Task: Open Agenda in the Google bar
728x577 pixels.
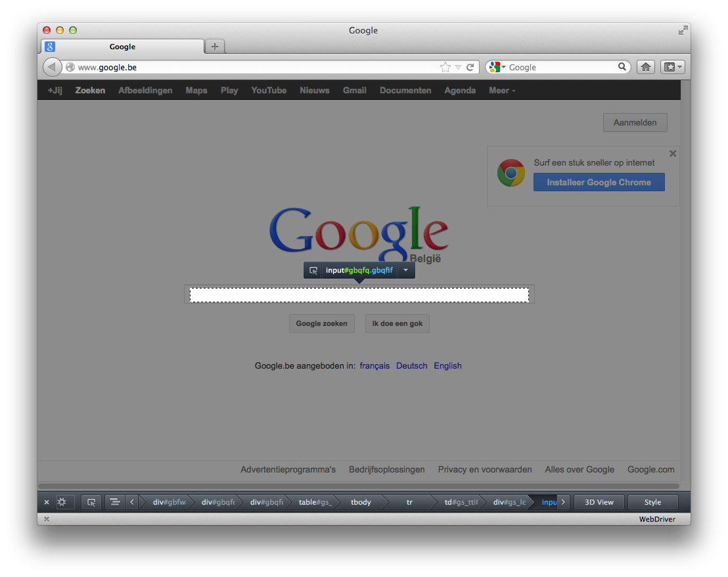Action: [x=460, y=91]
